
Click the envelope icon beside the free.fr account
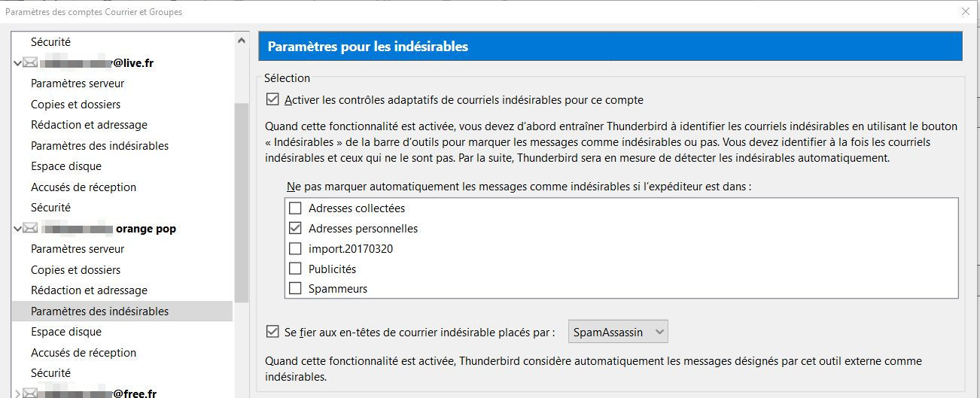click(x=30, y=393)
